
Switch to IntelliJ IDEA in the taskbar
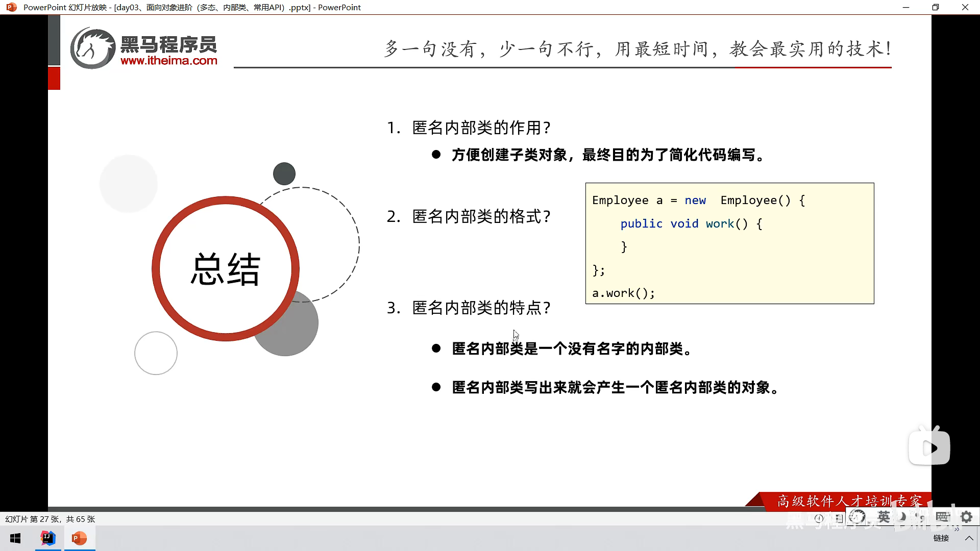[48, 538]
